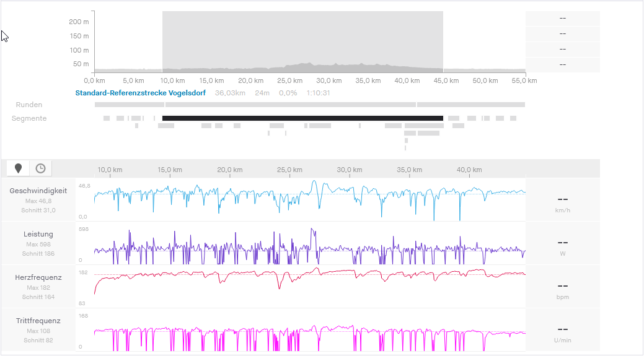The height and width of the screenshot is (356, 644).
Task: Click the Trittfrequenz chart label
Action: pos(38,321)
